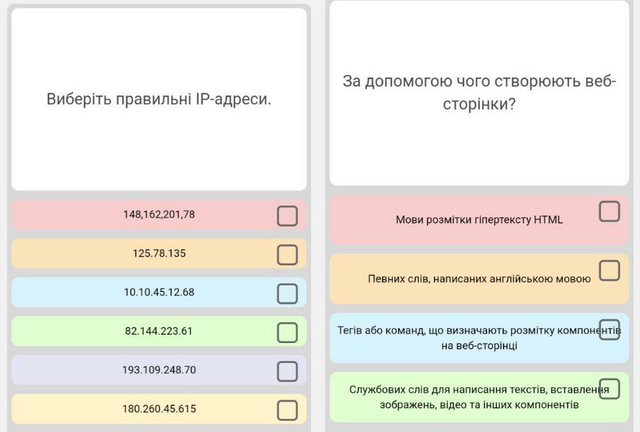Tick the checkbox for 180.260.45.615
Image resolution: width=640 pixels, height=432 pixels.
point(287,410)
